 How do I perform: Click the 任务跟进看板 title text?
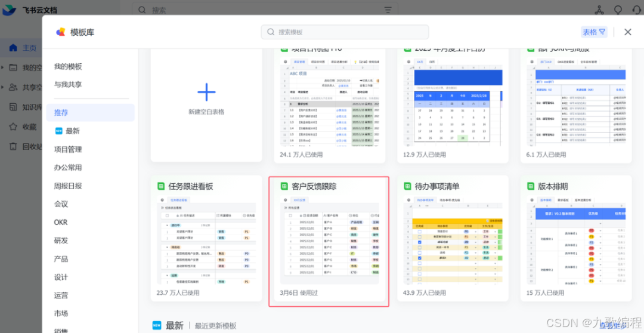point(191,186)
